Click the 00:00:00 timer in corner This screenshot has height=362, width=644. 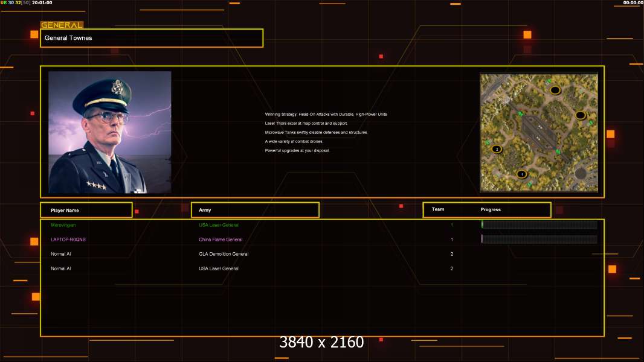click(633, 2)
